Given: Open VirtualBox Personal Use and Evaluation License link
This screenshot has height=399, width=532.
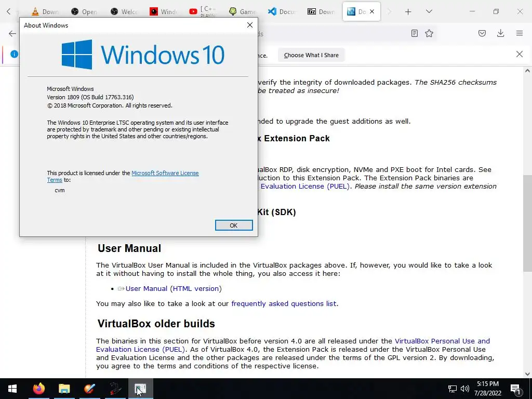Looking at the screenshot, I should tap(293, 345).
